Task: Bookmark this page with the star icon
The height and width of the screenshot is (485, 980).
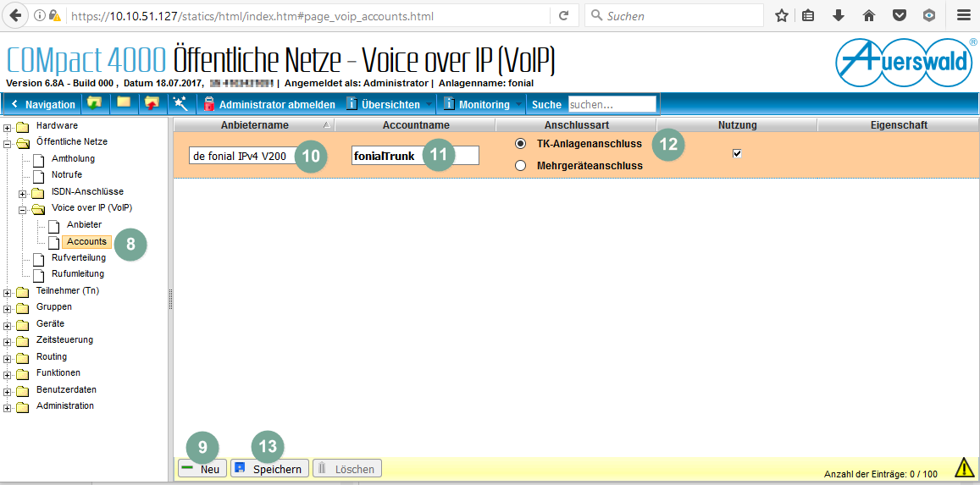Action: pos(781,15)
